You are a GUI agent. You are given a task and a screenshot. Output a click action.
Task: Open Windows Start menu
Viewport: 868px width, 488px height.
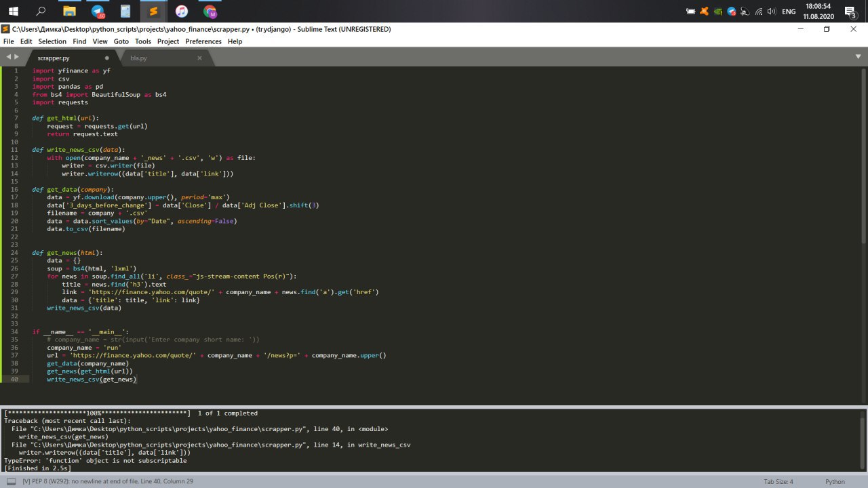pos(13,11)
